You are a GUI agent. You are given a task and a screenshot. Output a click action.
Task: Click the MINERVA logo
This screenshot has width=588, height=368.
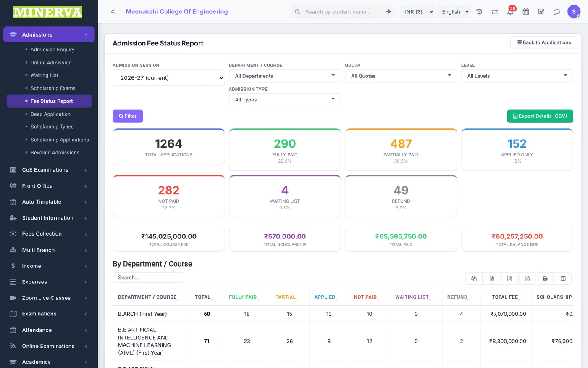[47, 12]
